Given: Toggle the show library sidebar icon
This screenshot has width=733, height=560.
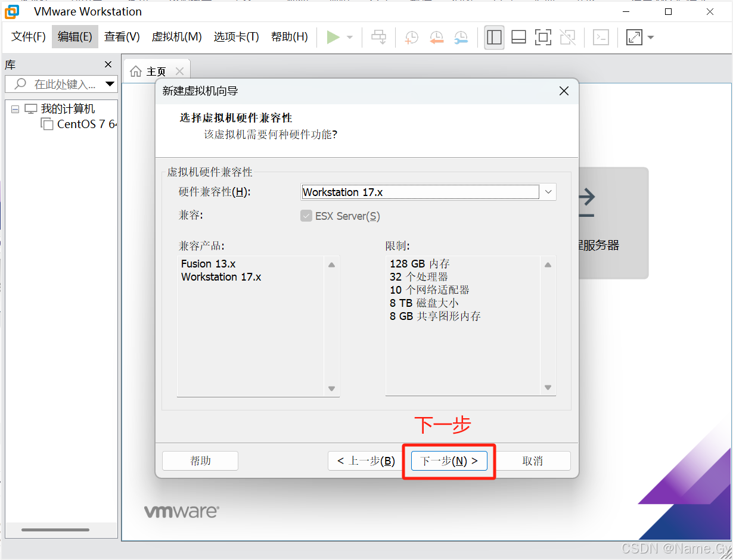Looking at the screenshot, I should click(494, 38).
